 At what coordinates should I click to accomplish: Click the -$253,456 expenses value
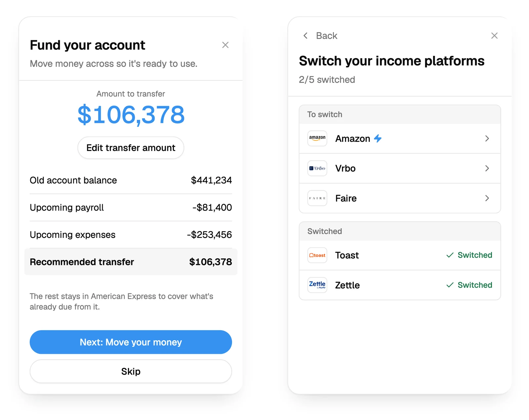tap(209, 235)
